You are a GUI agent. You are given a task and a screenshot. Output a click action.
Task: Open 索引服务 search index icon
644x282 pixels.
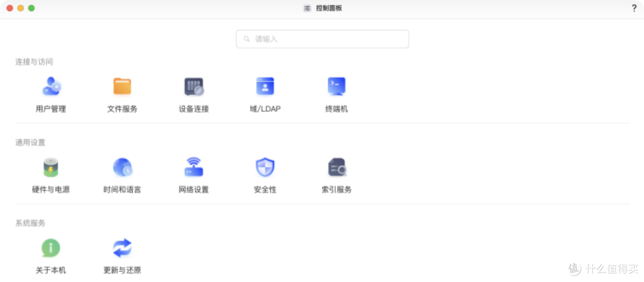click(337, 168)
